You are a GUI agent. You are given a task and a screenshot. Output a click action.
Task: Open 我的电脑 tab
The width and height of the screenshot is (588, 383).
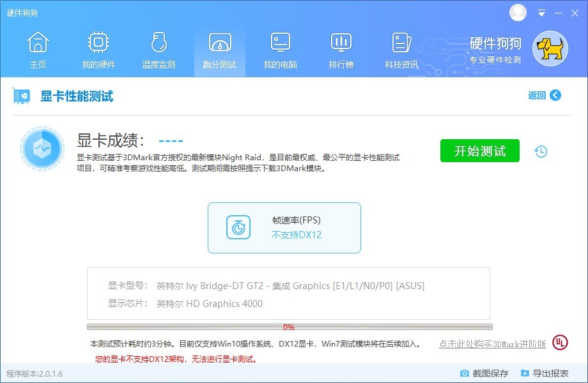point(281,50)
